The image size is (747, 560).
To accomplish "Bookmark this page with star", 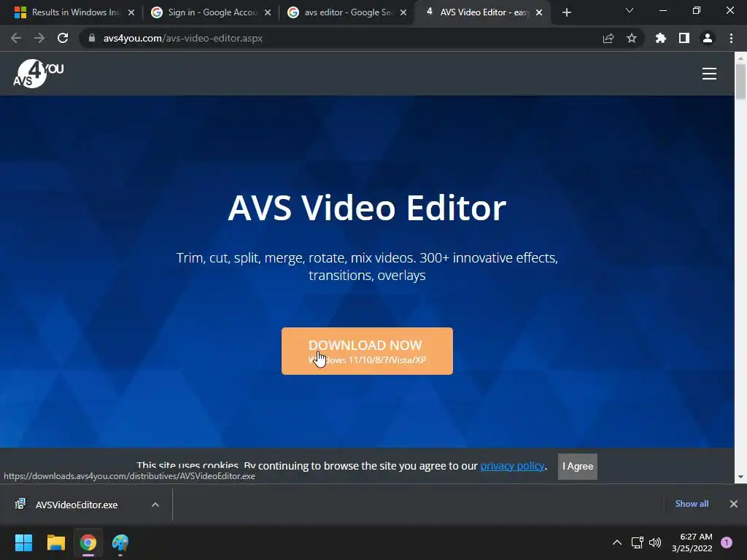I will [x=631, y=38].
